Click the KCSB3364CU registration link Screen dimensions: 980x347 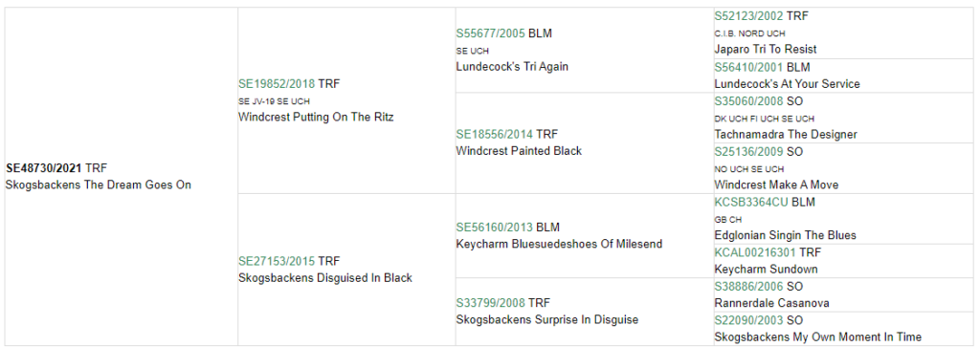click(x=751, y=203)
